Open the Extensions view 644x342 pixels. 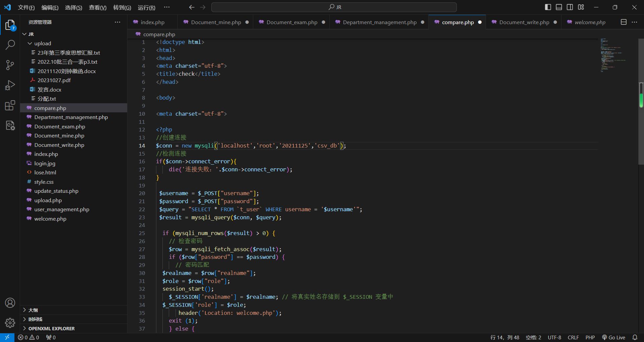10,106
